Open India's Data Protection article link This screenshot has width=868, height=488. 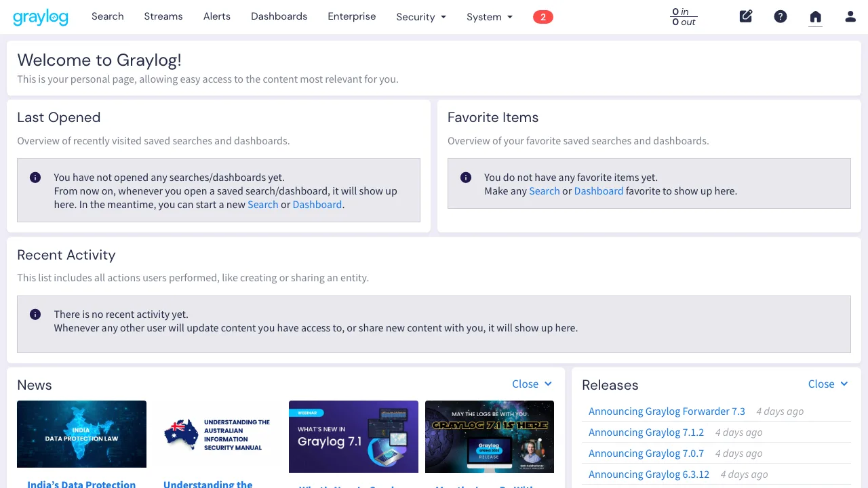pyautogui.click(x=81, y=484)
